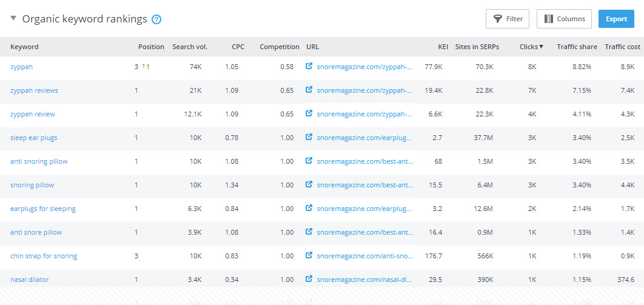644x305 pixels.
Task: Open external link icon for nasal dilator row
Action: coord(309,279)
